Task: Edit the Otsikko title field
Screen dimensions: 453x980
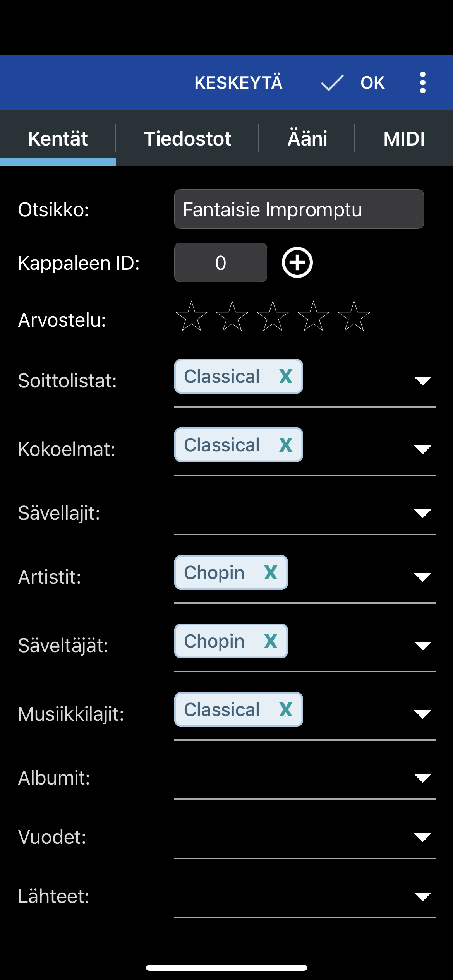Action: pos(299,209)
